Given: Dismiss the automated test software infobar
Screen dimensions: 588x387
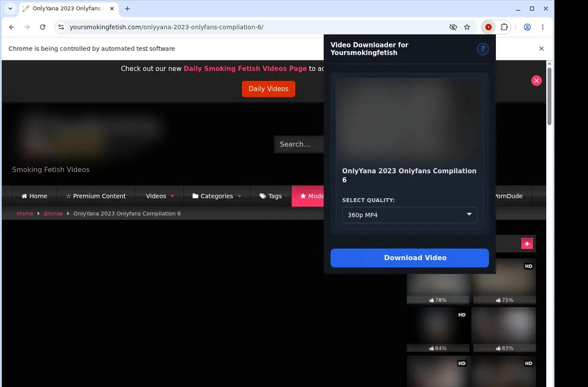Looking at the screenshot, I should coord(541,48).
